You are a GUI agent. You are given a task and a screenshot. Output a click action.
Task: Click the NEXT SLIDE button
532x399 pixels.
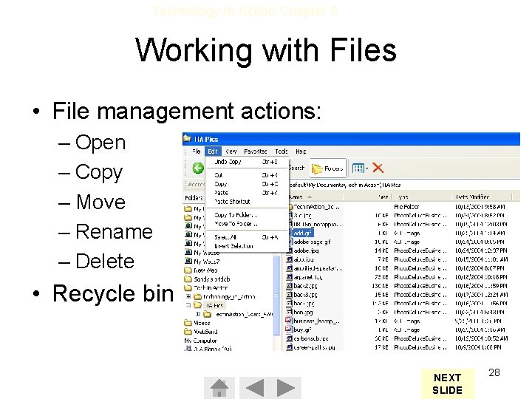click(x=448, y=383)
